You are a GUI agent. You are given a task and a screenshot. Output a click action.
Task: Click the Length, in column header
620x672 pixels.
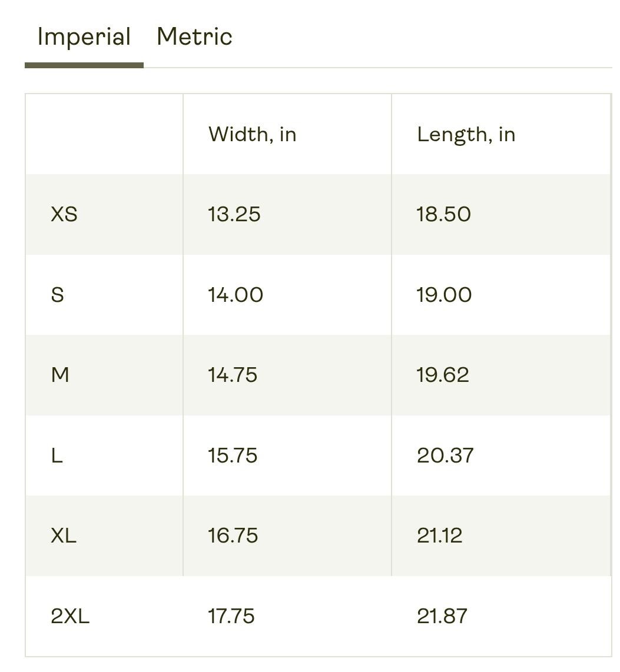point(466,135)
